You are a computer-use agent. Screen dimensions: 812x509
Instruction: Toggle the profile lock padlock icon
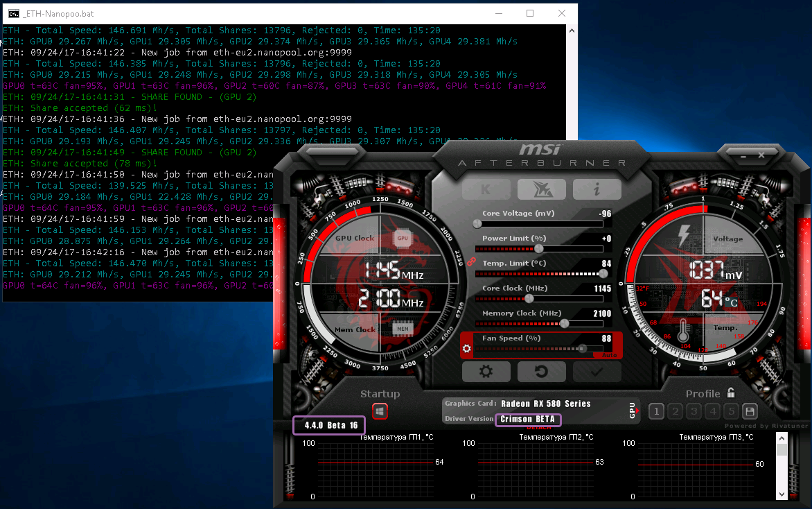point(731,393)
